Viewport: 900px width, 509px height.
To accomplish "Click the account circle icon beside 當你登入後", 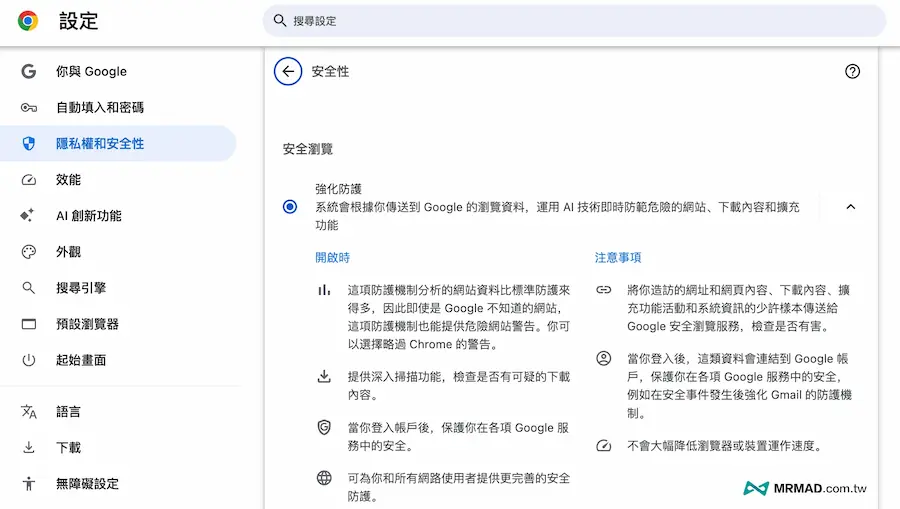I will click(604, 359).
